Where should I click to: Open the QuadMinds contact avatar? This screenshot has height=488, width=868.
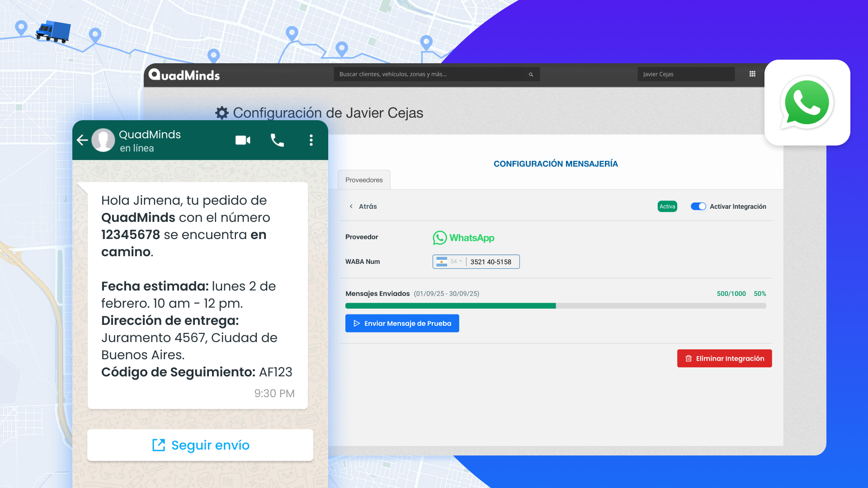click(103, 140)
